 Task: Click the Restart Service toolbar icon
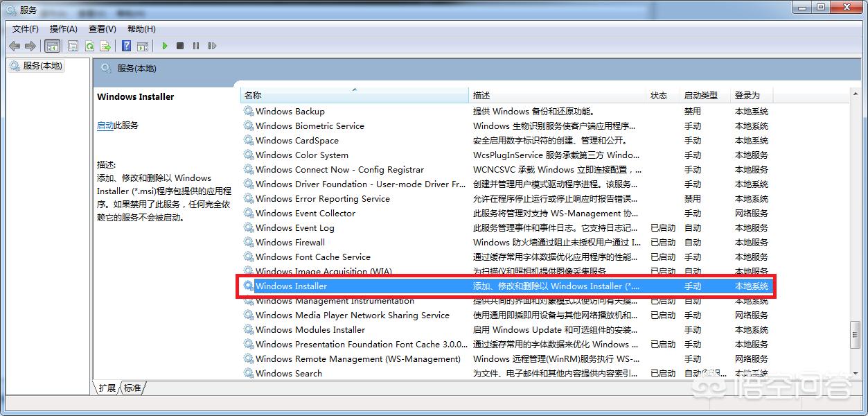212,46
